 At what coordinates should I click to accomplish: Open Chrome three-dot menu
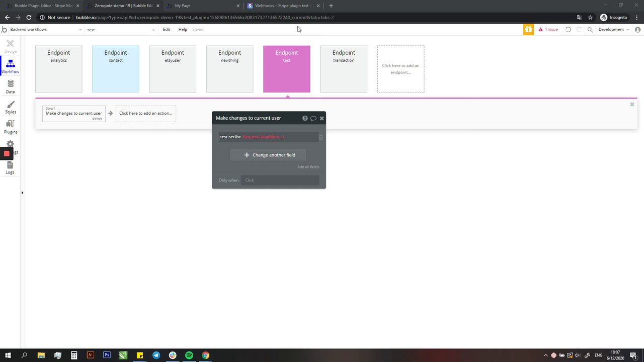pyautogui.click(x=637, y=17)
